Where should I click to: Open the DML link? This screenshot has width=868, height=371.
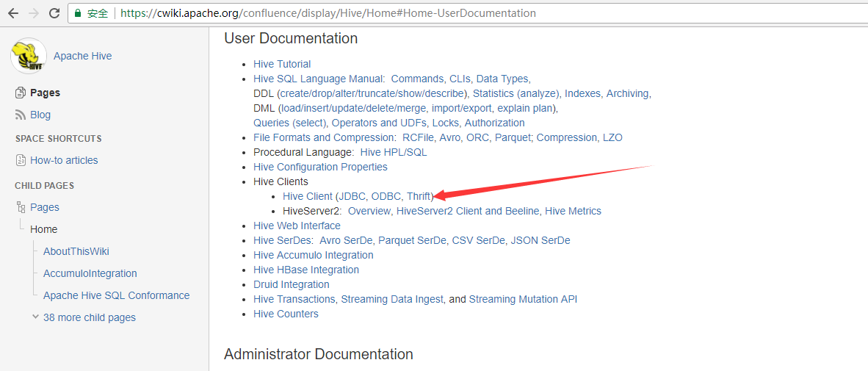pyautogui.click(x=264, y=108)
